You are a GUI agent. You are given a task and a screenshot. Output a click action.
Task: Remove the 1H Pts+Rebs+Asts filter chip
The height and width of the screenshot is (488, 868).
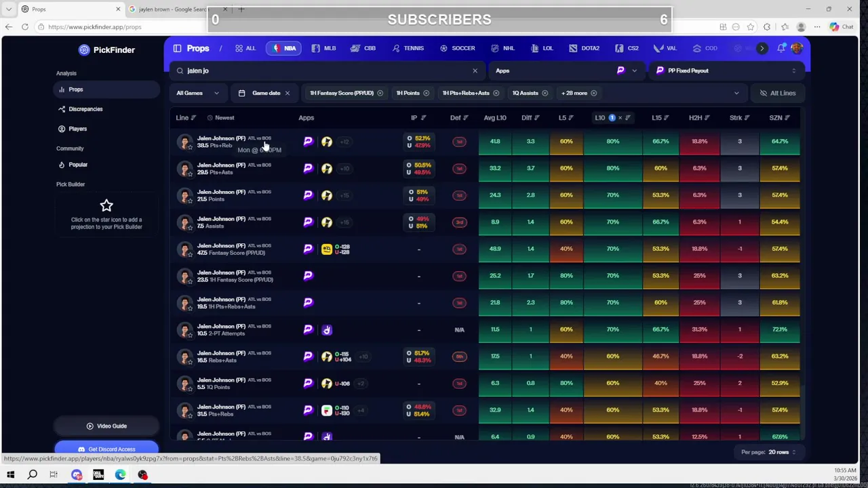coord(496,93)
